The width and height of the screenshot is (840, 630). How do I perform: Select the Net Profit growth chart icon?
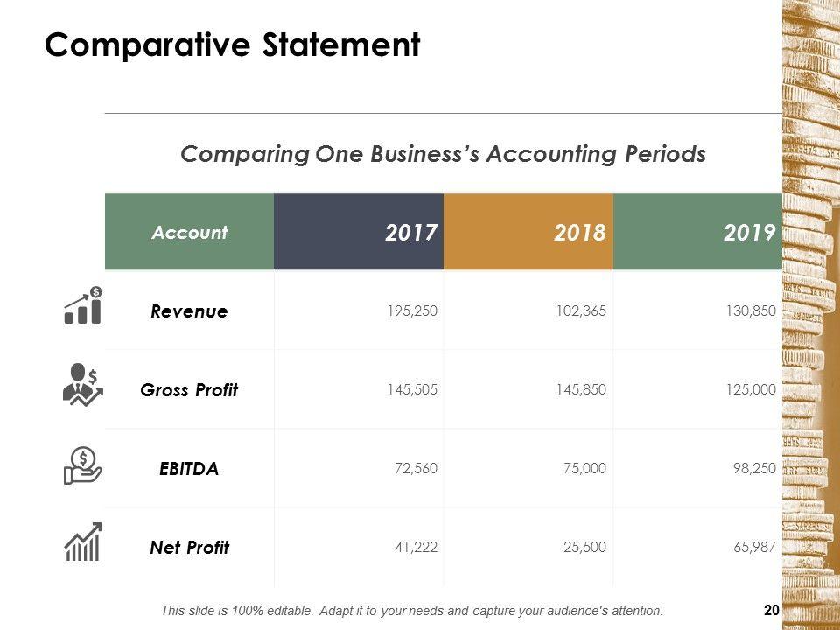[x=83, y=542]
